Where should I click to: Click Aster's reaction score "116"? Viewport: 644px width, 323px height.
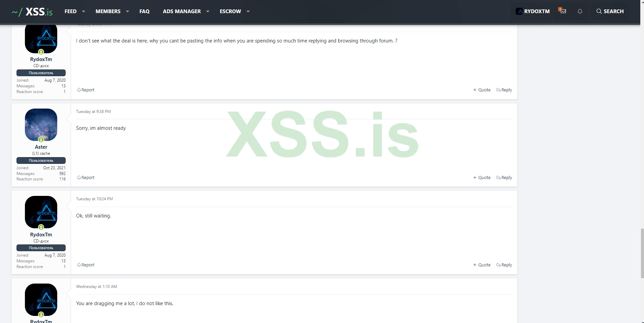63,179
